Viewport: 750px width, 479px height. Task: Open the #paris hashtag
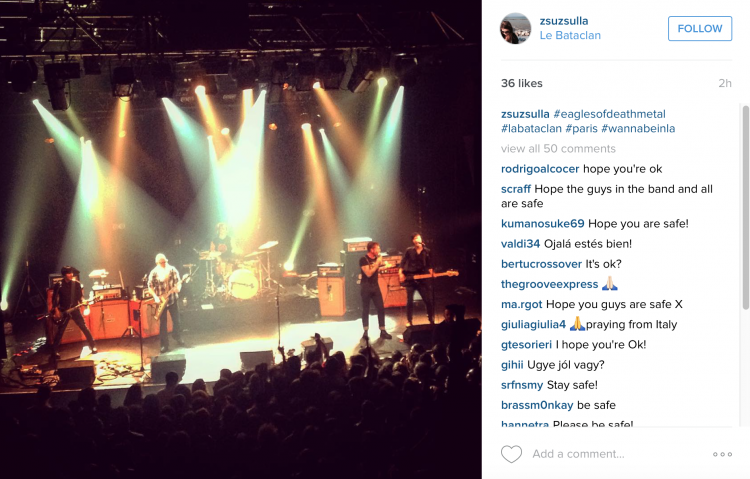582,128
